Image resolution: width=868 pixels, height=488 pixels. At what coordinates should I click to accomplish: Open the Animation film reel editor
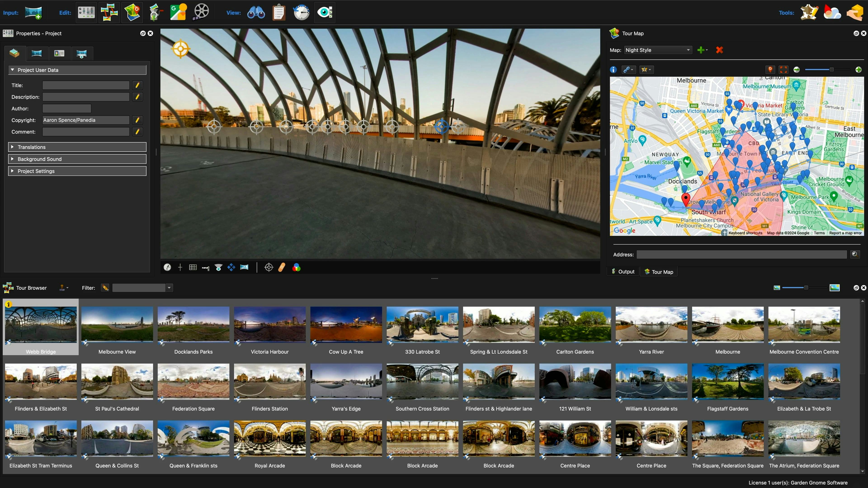[x=201, y=12]
